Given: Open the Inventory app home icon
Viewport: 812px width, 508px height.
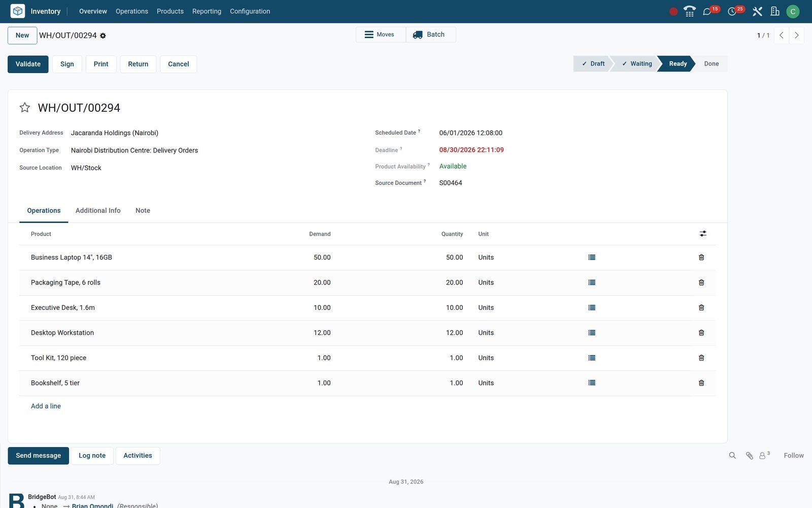Looking at the screenshot, I should click(18, 11).
